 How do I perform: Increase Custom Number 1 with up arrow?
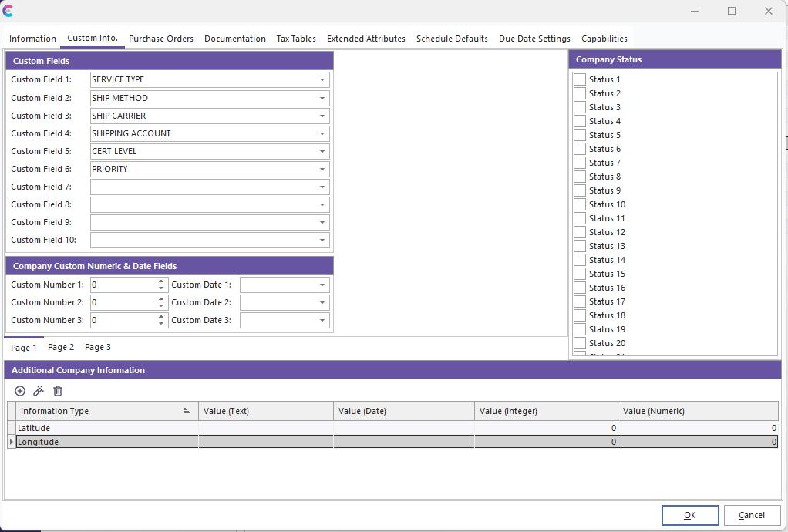tap(161, 281)
